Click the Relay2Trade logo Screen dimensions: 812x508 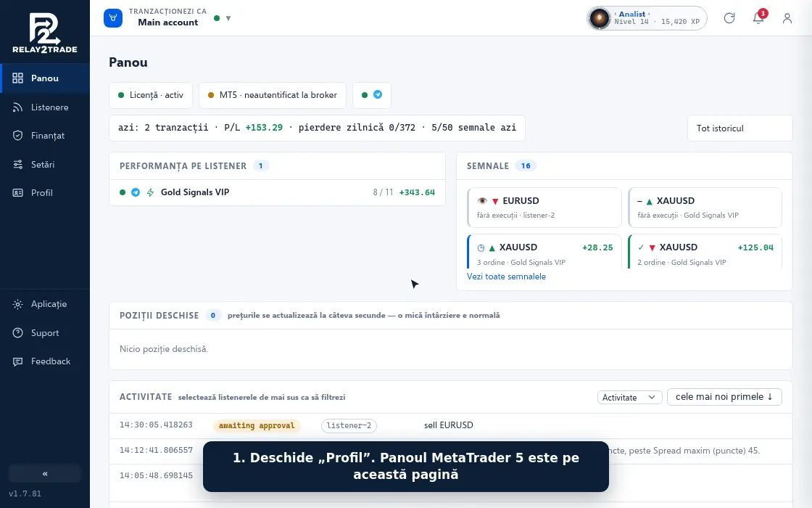click(44, 33)
